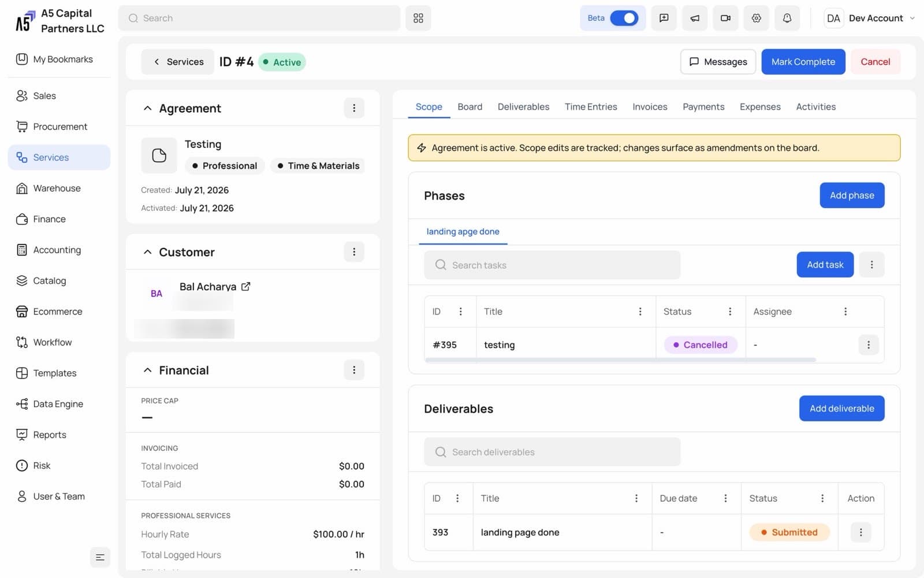The width and height of the screenshot is (924, 578).
Task: Open the notifications bell
Action: (x=787, y=18)
